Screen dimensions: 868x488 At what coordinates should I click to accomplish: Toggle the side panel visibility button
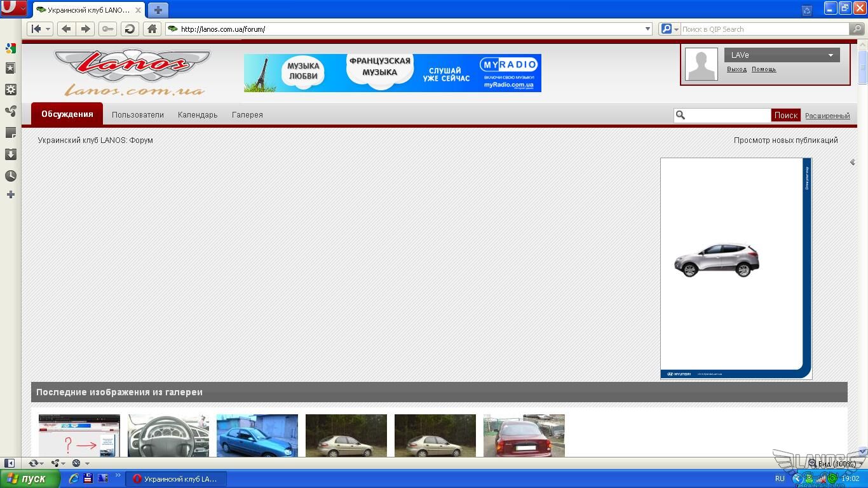point(10,463)
